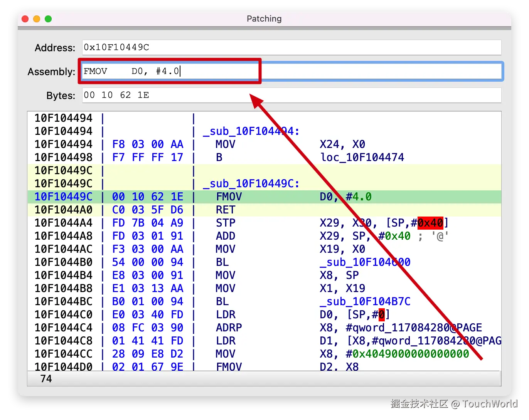
Task: Click address 10F1044A0 in the listing
Action: 64,210
